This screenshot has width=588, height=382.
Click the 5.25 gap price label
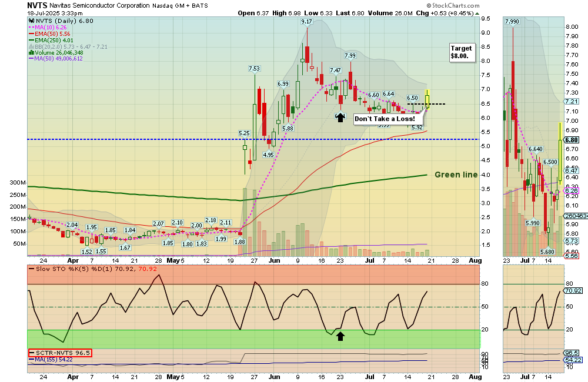(x=244, y=133)
